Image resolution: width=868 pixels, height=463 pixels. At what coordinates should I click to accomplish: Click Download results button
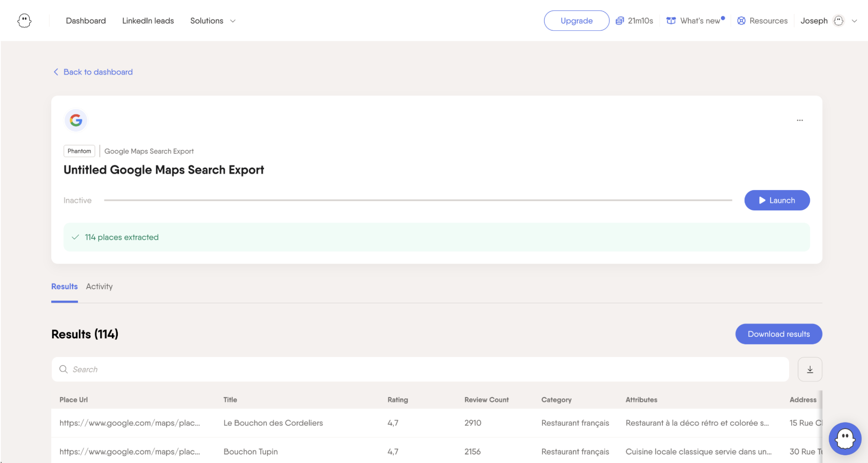[x=779, y=334]
